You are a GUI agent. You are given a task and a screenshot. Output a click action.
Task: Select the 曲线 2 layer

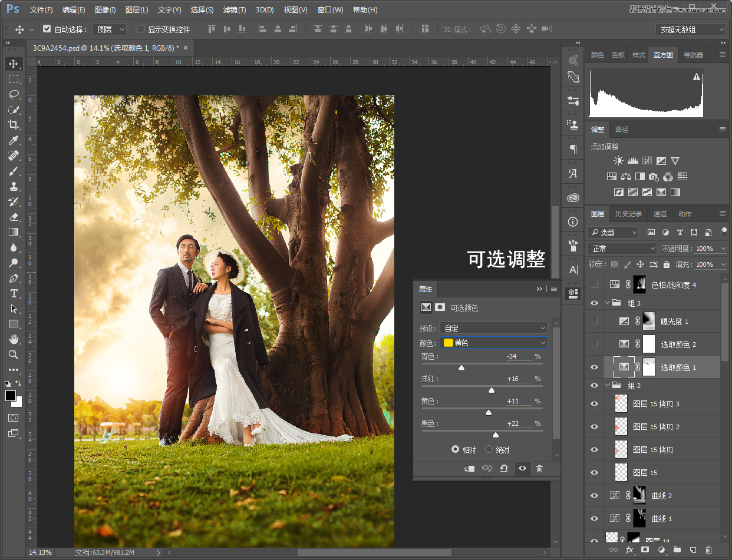click(662, 496)
